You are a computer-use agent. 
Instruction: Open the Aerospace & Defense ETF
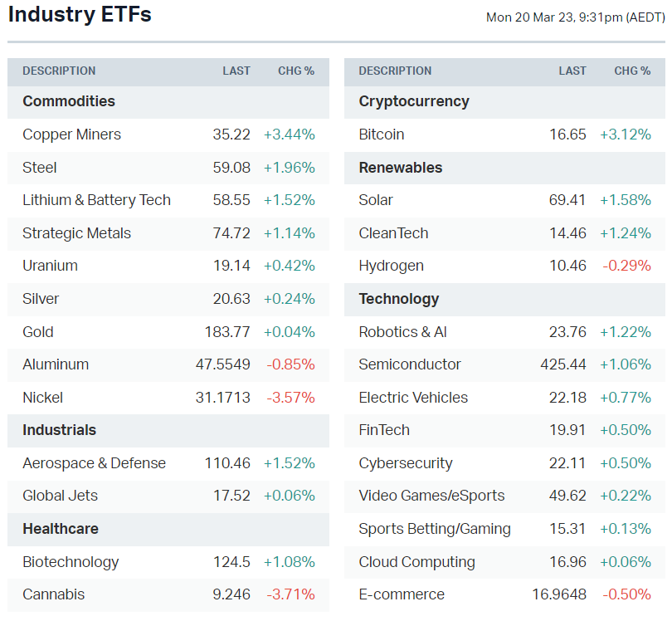click(94, 463)
